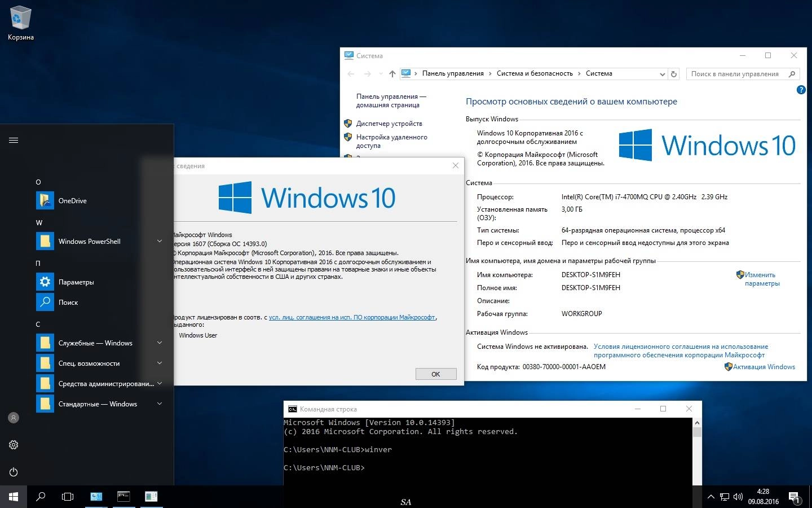Open OneDrive from the Start menu
812x508 pixels.
point(45,200)
